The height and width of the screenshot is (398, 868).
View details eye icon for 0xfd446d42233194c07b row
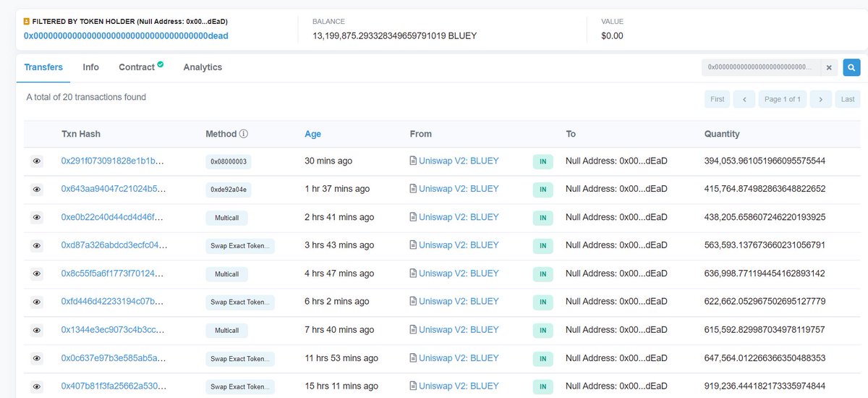(37, 302)
